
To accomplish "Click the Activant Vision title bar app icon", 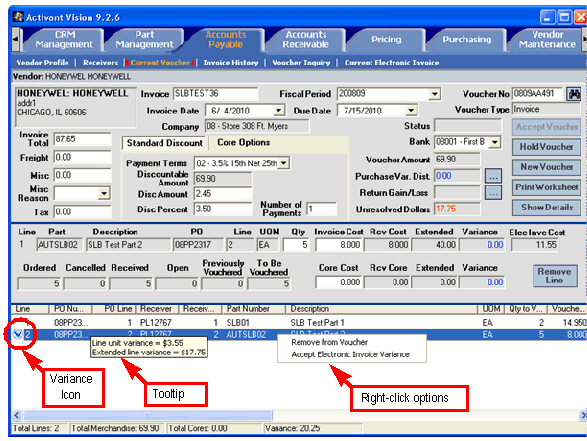I will 18,17.
